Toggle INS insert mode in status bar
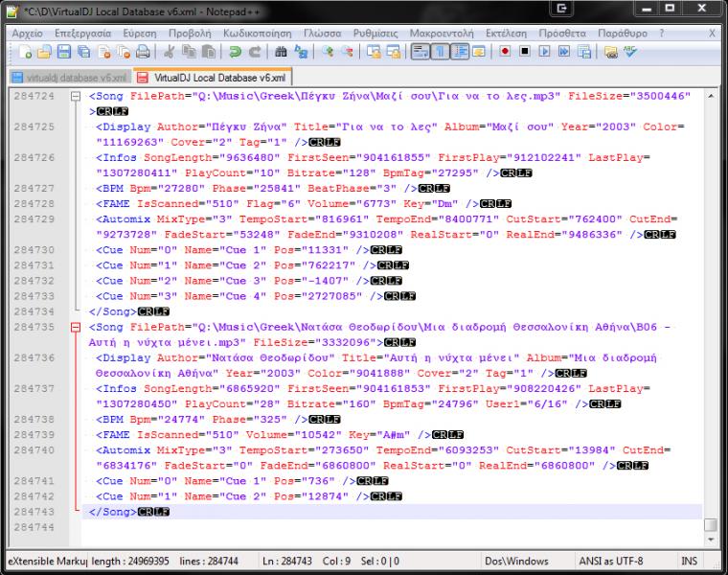This screenshot has width=728, height=575. coord(689,561)
